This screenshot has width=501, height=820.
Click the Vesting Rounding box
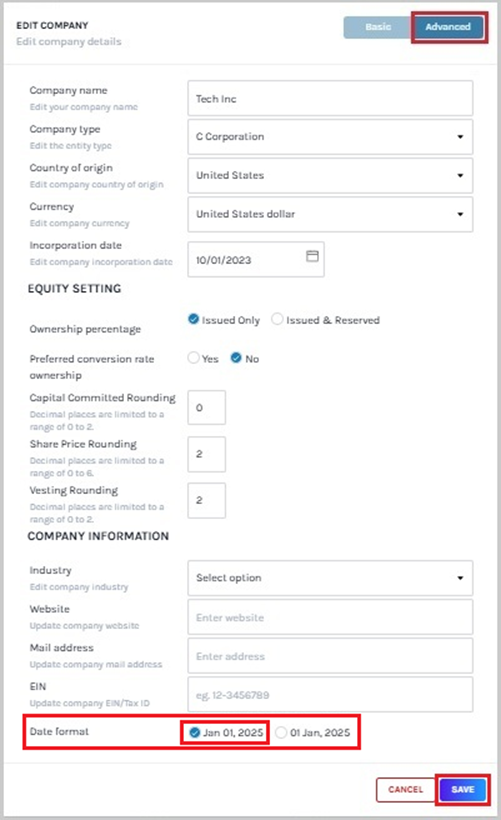point(207,500)
